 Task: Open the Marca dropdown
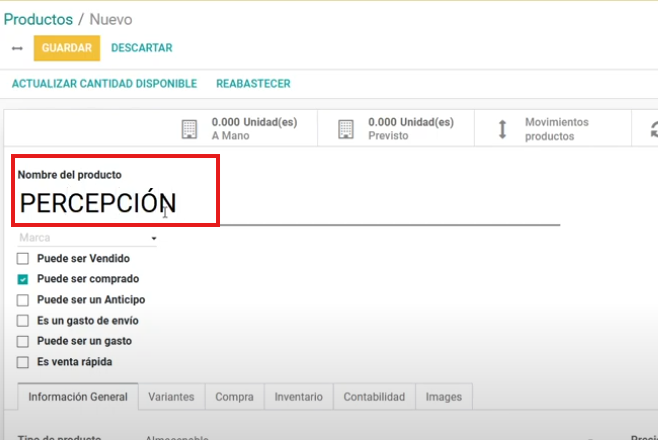point(87,238)
